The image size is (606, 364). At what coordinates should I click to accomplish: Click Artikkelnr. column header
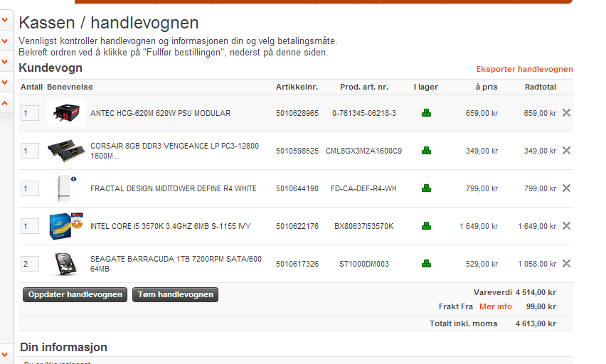click(297, 87)
